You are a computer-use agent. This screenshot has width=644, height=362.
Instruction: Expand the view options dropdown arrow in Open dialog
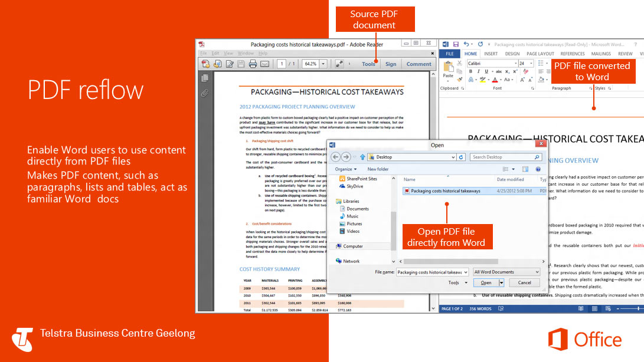(514, 169)
